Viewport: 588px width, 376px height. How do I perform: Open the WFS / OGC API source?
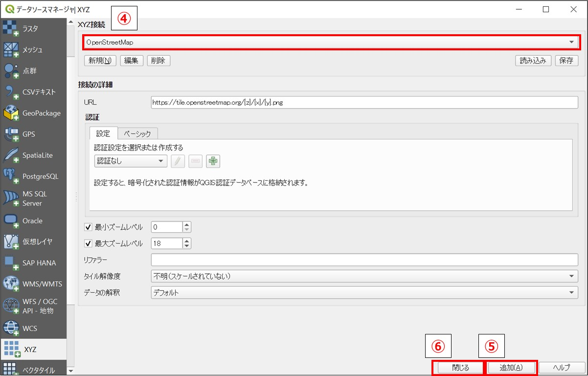tap(33, 306)
